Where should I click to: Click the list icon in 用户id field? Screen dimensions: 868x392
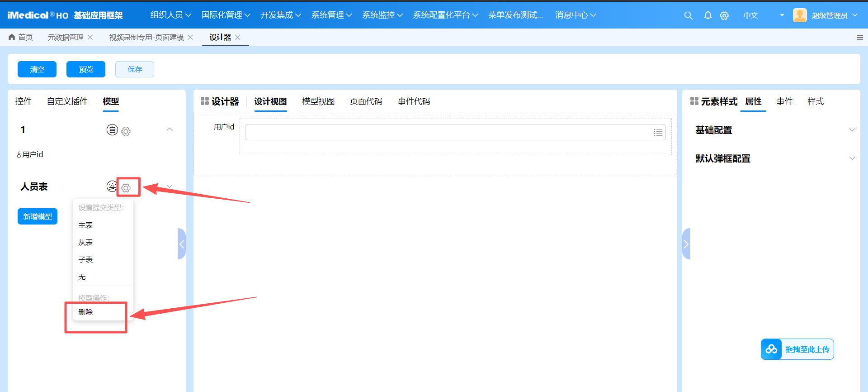coord(658,132)
